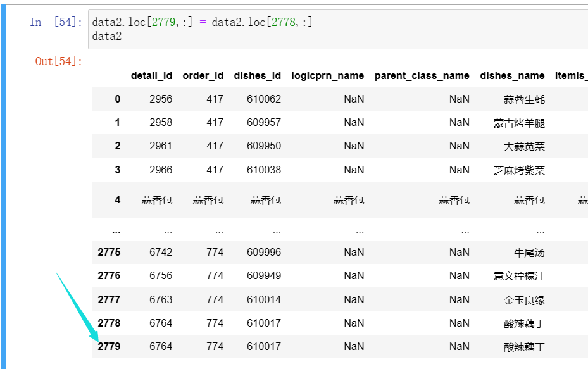The image size is (588, 369).
Task: Click detail_id value 2961
Action: click(161, 146)
